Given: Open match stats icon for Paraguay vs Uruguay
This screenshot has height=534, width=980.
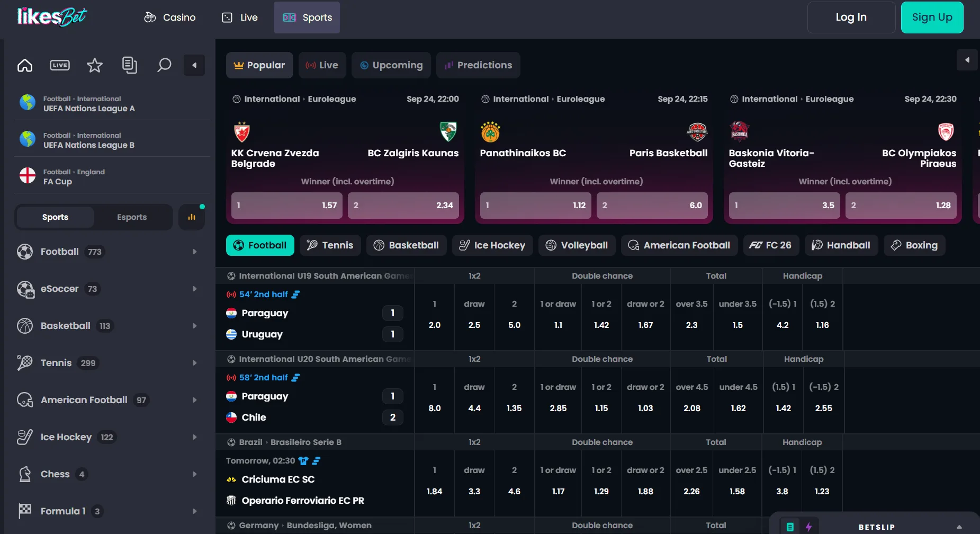Looking at the screenshot, I should (x=296, y=295).
